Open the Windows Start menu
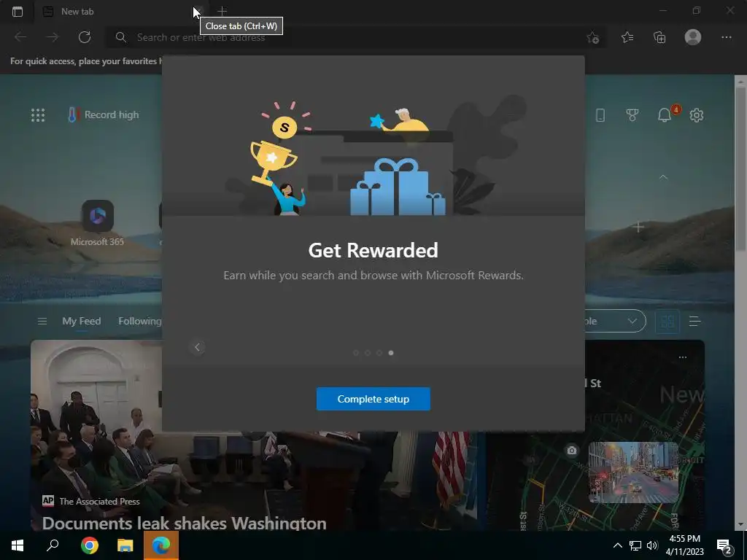Screen dimensions: 747x560 coord(18,545)
